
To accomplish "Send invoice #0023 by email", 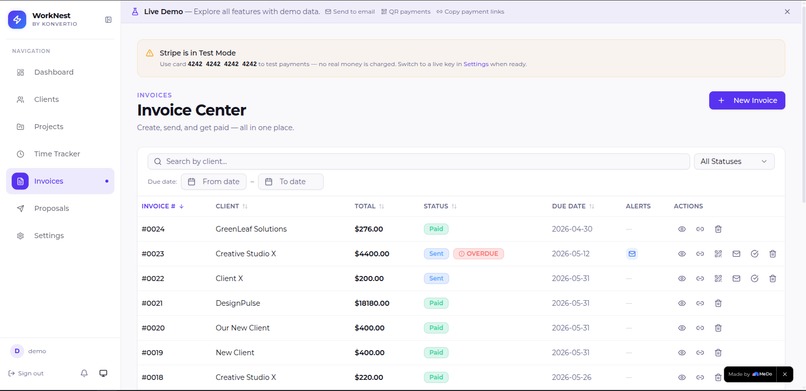I will [x=736, y=254].
